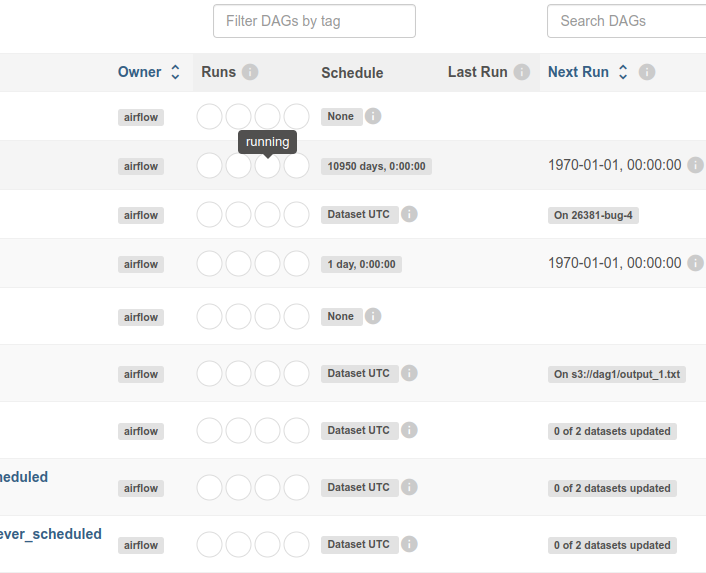
Task: Click info icon beside first None schedule
Action: coord(373,116)
